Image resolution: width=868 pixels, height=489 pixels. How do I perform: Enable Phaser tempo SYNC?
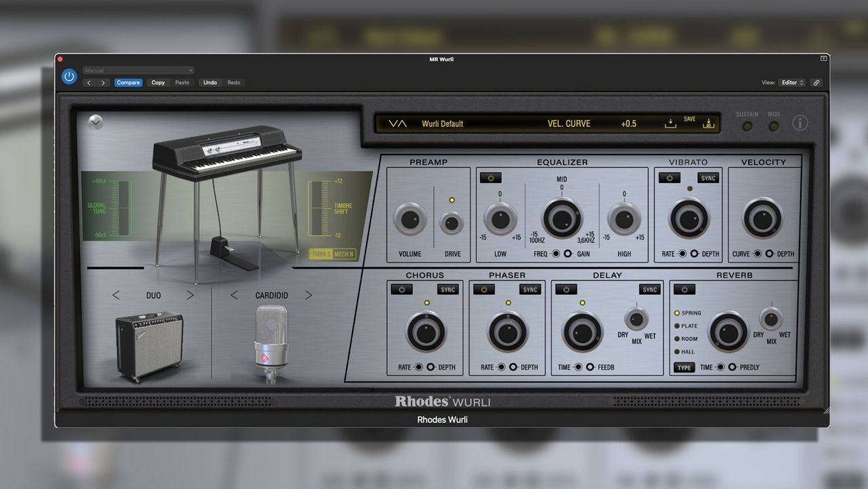click(530, 290)
